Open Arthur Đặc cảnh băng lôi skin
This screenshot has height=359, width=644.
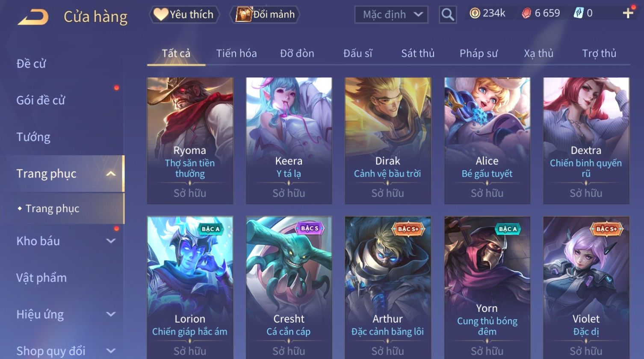[x=388, y=288]
